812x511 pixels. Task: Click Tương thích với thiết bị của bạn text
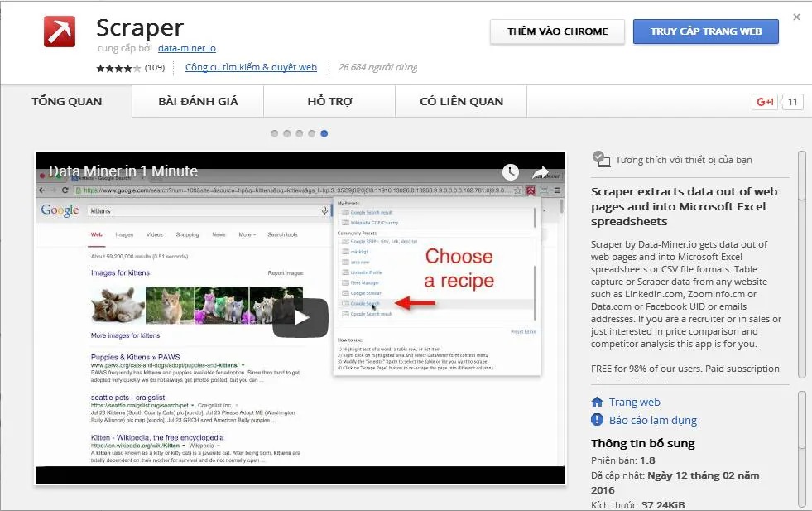pyautogui.click(x=684, y=160)
